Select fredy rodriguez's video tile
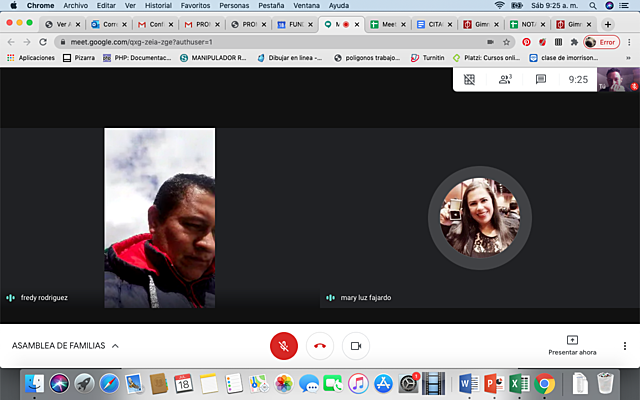The height and width of the screenshot is (400, 640). (x=160, y=218)
